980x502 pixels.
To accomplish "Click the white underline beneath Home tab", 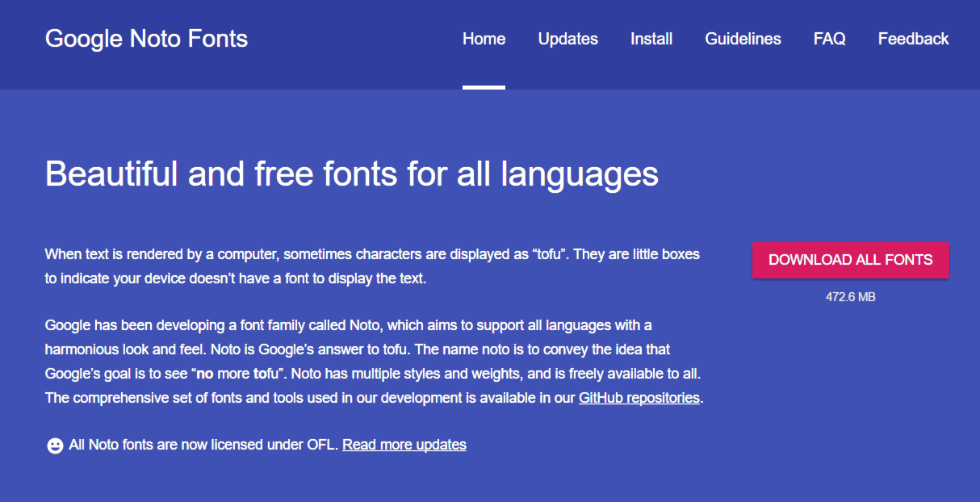I will 484,87.
